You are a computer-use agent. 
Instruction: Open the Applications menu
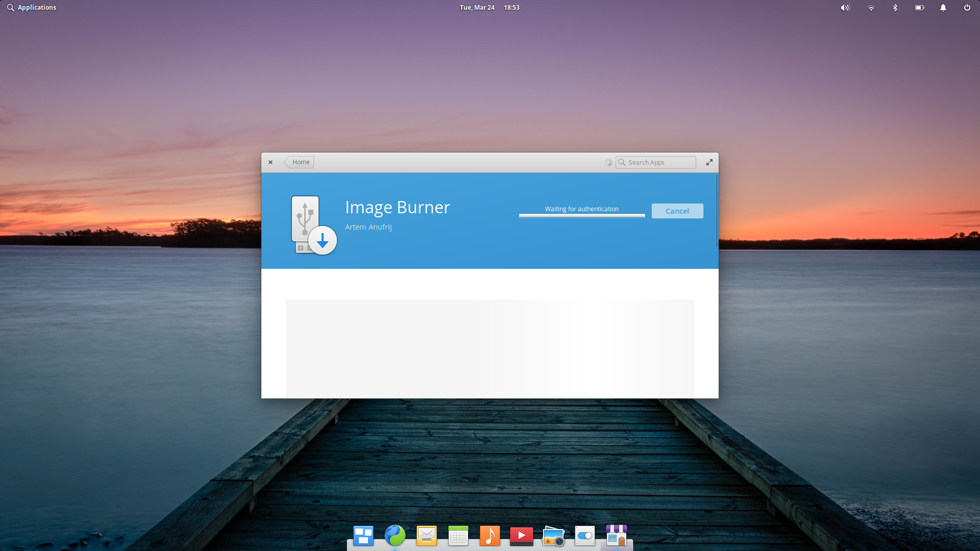[32, 8]
